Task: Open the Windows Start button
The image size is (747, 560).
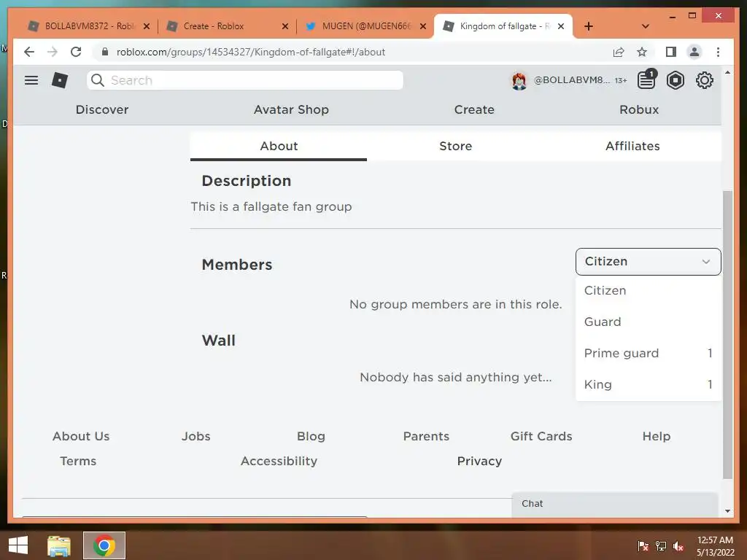Action: click(18, 545)
